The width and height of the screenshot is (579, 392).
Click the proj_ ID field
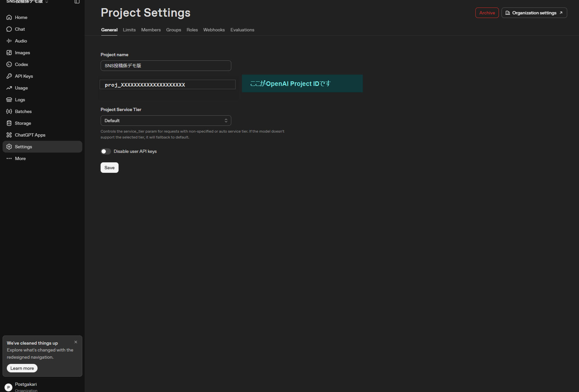(x=168, y=85)
